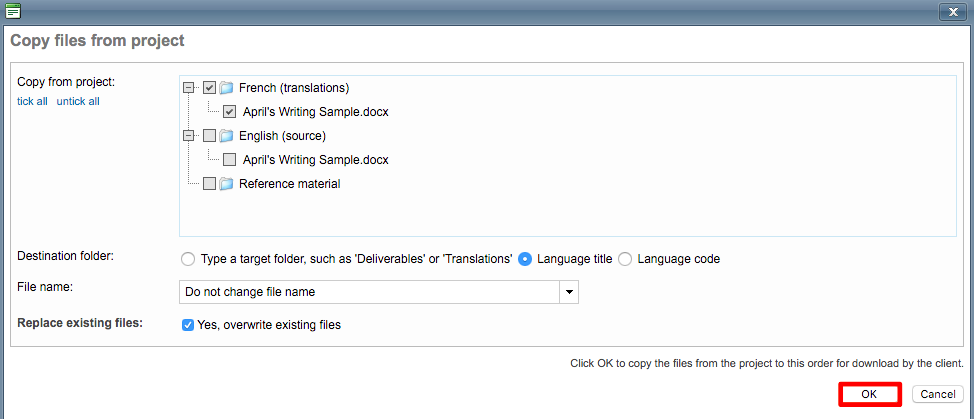Tick the English (source) folder checkbox
The height and width of the screenshot is (419, 974).
[209, 136]
